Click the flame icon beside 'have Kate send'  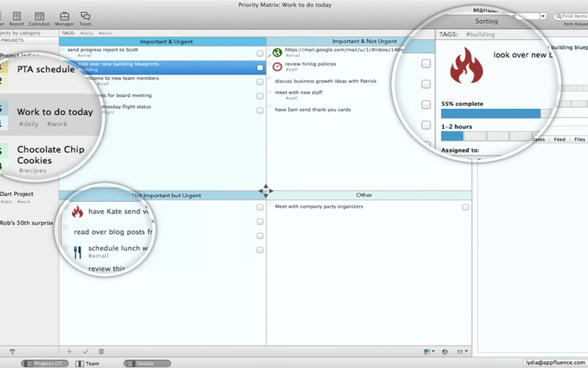(77, 212)
